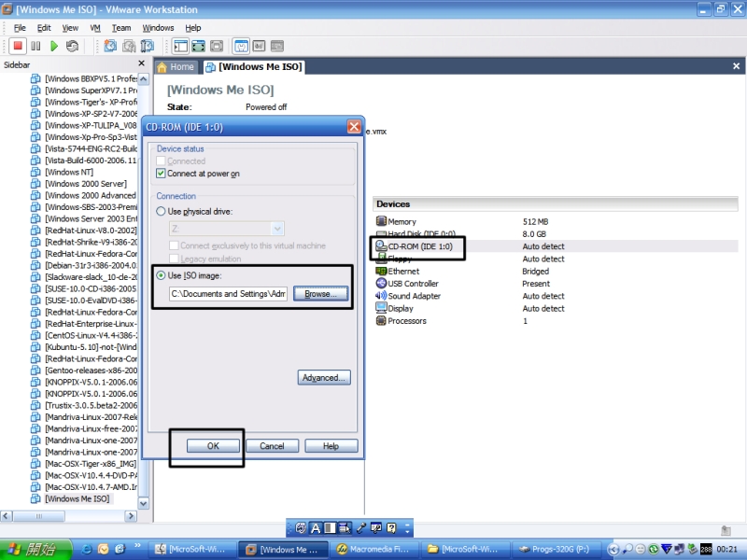Tick Connect exclusively to this virtual machine
Screen dimensions: 747x560
click(x=174, y=245)
